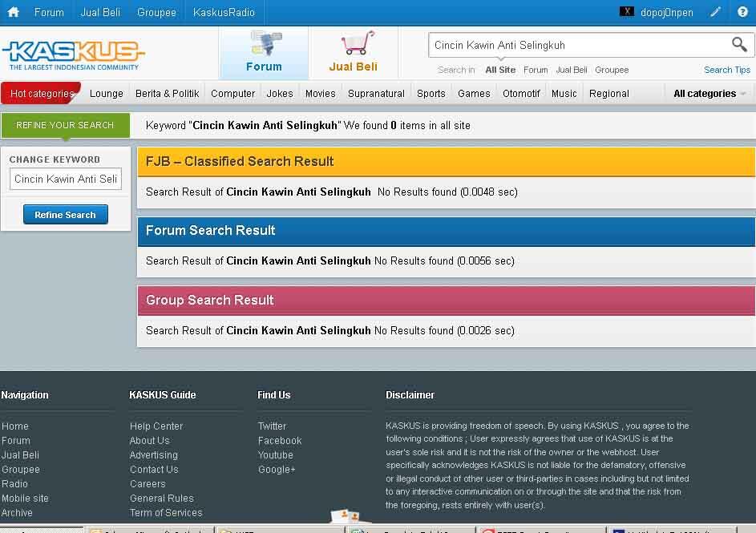Open Advertising link

click(x=153, y=455)
